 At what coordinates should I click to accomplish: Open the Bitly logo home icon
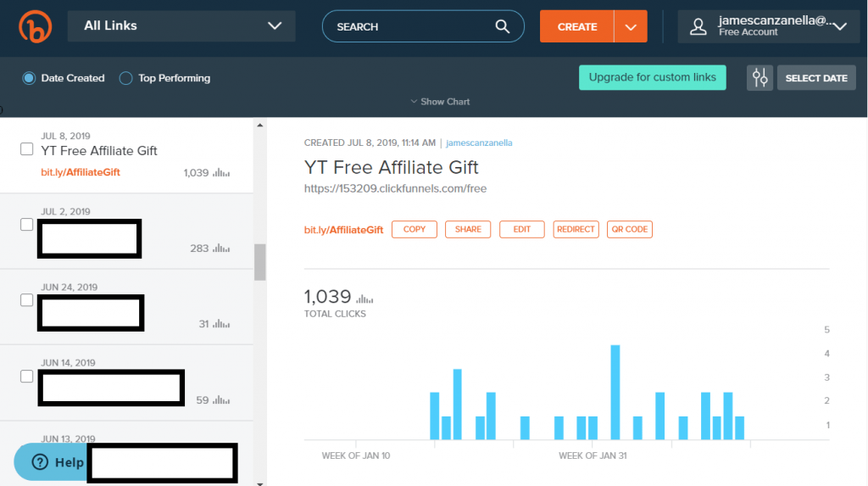(35, 26)
